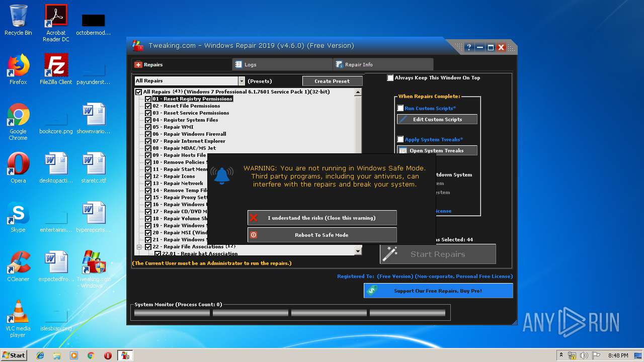The width and height of the screenshot is (644, 362).
Task: Select staretc.rtf document on desktop
Action: [94, 168]
